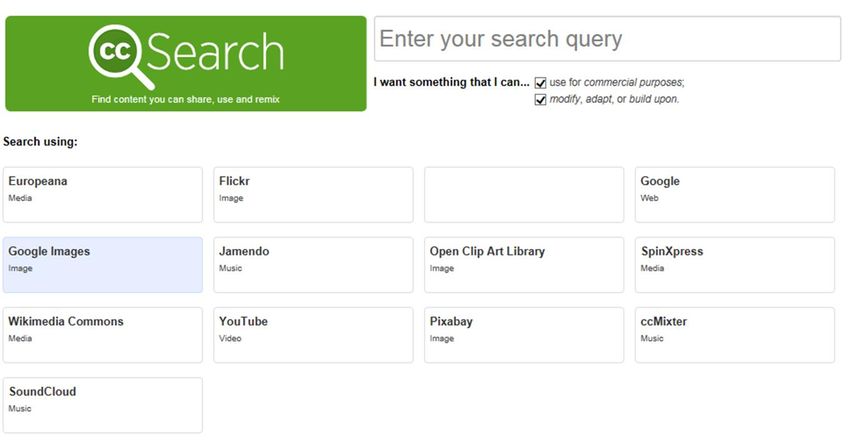The image size is (850, 443).
Task: Click the blank unlabeled source tile
Action: coord(524,195)
